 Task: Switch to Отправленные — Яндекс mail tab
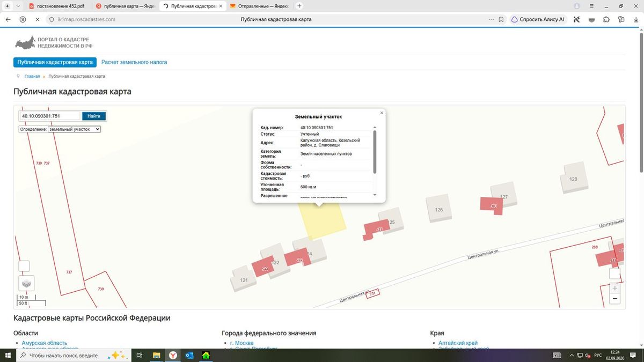(x=259, y=6)
